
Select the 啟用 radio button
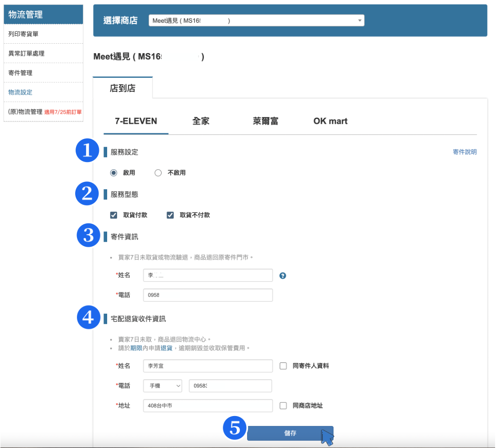pyautogui.click(x=113, y=173)
